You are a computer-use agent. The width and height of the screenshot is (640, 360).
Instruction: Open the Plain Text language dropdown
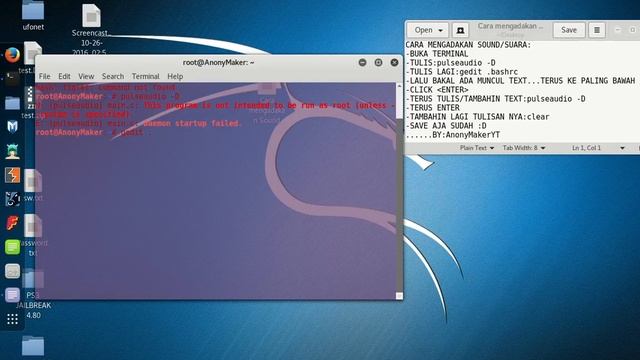[477, 148]
